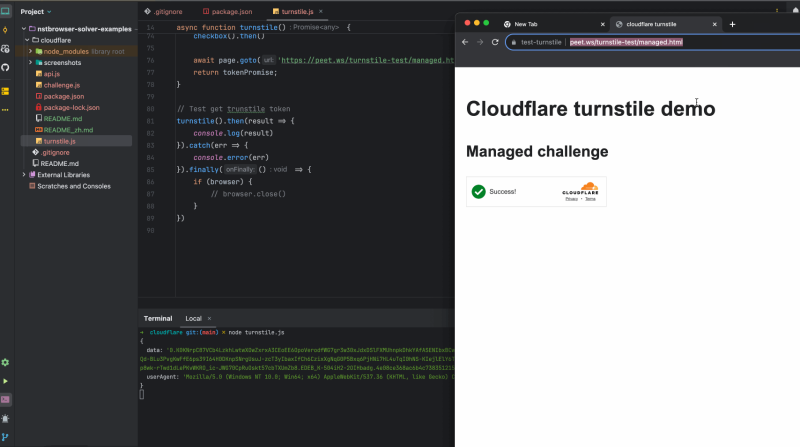Viewport: 800px width, 447px height.
Task: Open the More tool windows ellipsis
Action: [5, 110]
